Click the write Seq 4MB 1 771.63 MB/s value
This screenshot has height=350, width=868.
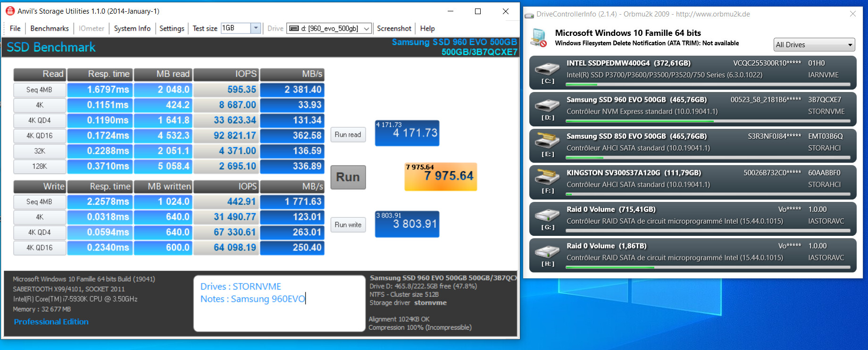tap(292, 201)
